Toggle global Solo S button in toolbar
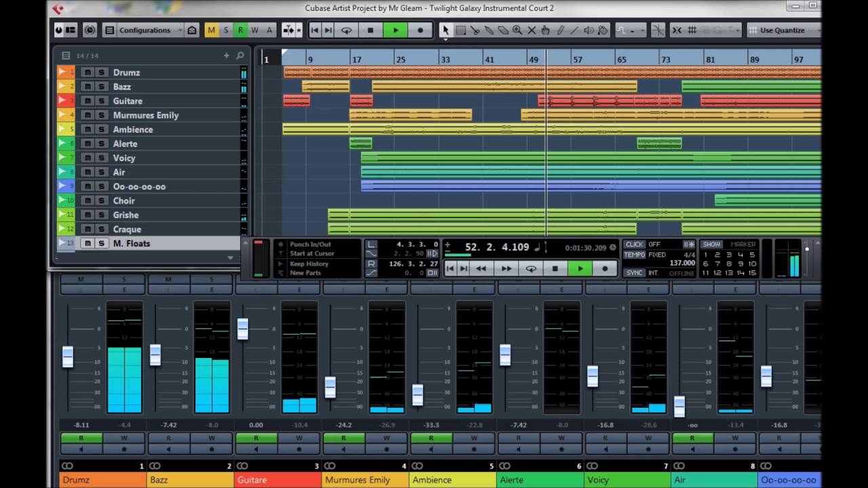The width and height of the screenshot is (868, 488). click(x=226, y=30)
